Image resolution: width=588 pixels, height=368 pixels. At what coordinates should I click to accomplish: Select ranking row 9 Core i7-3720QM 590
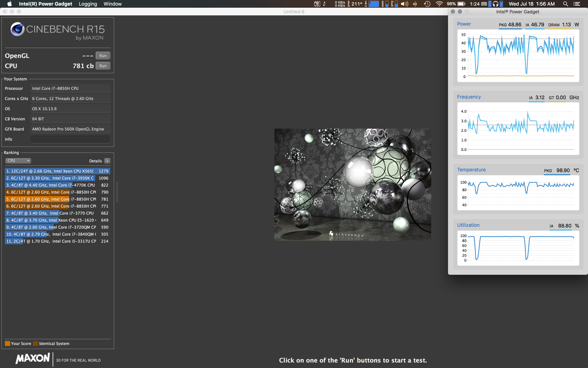58,227
